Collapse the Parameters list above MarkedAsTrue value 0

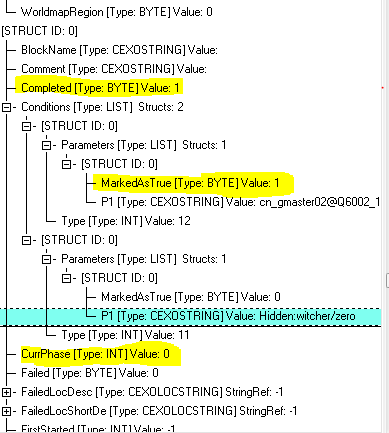(x=46, y=259)
